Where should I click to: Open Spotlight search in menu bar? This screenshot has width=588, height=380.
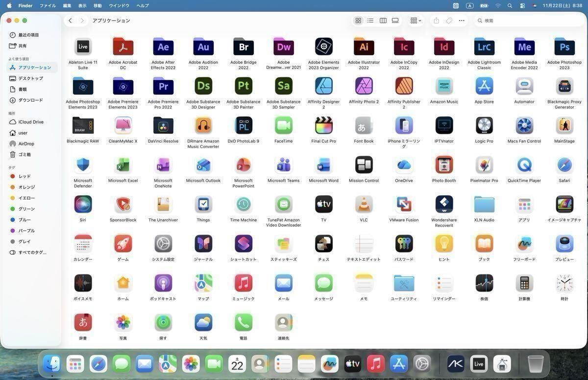pyautogui.click(x=510, y=5)
